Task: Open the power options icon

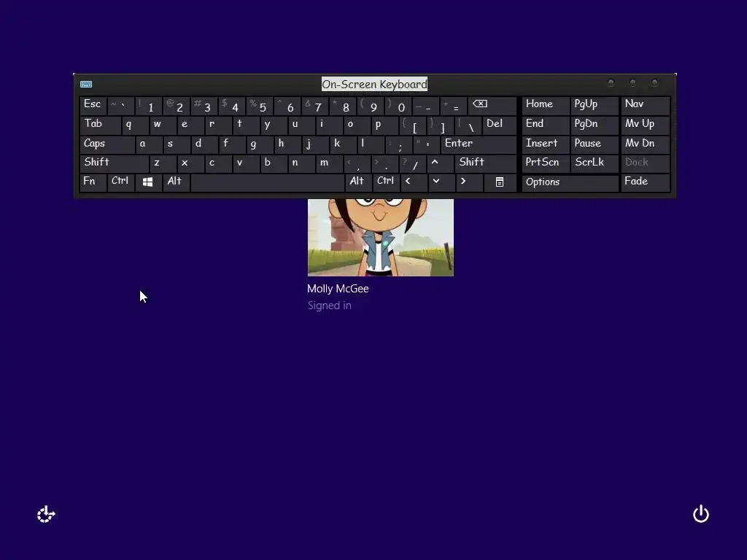Action: 701,514
